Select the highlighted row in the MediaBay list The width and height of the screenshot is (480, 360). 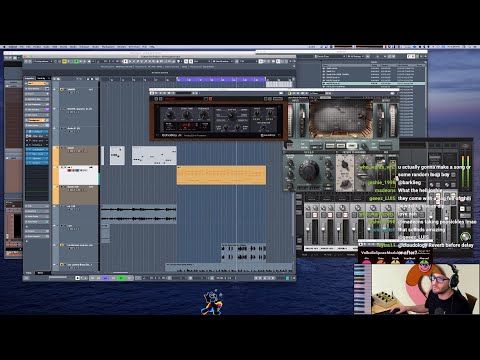(x=373, y=83)
